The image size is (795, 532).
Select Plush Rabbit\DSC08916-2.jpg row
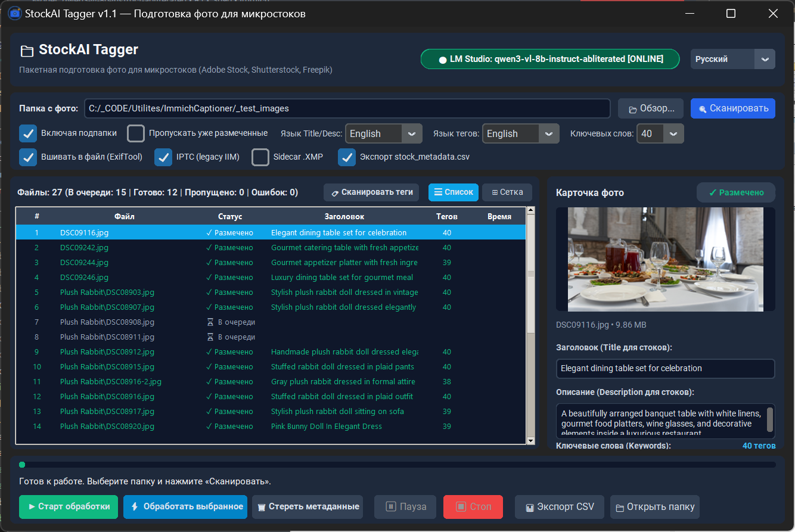(x=271, y=381)
